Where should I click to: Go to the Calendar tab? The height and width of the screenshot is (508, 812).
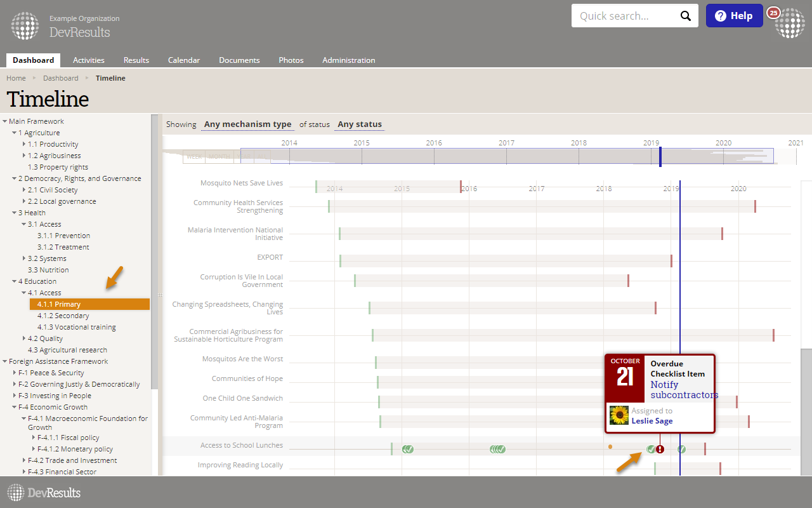tap(184, 60)
